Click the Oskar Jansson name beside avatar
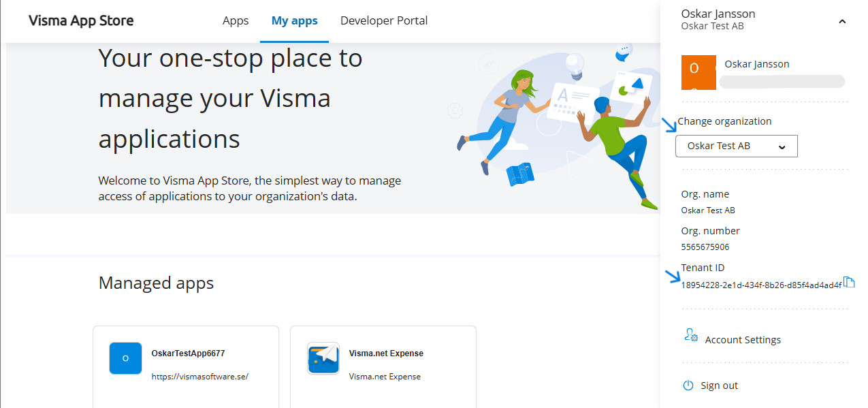The width and height of the screenshot is (868, 408). pos(757,64)
